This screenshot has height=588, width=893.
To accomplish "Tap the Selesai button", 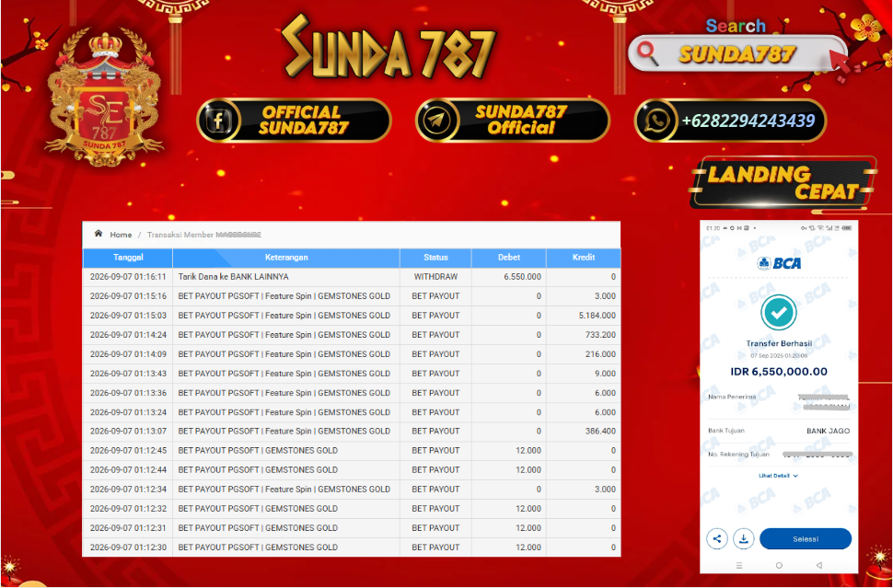I will click(806, 538).
